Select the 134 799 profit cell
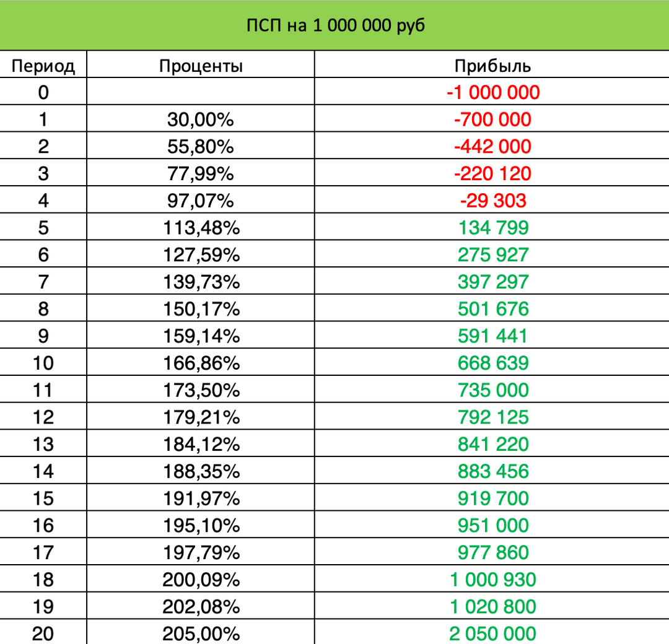This screenshot has width=669, height=644. (492, 228)
